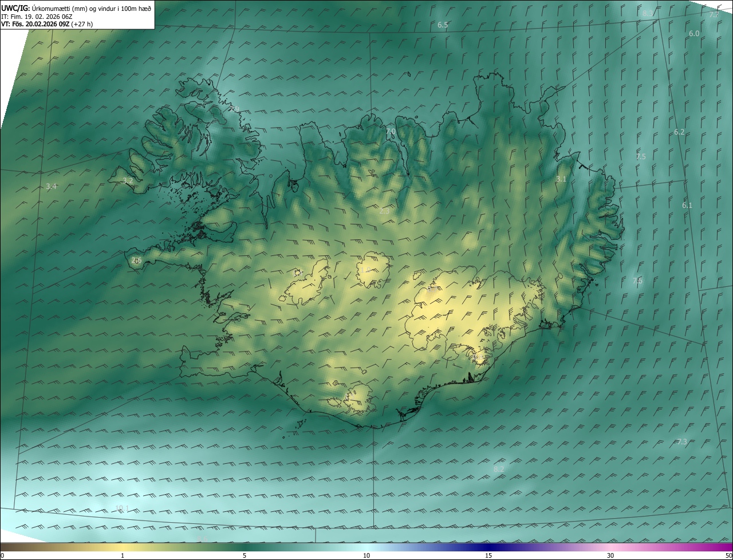Click the 3.2 value on the map

click(128, 180)
